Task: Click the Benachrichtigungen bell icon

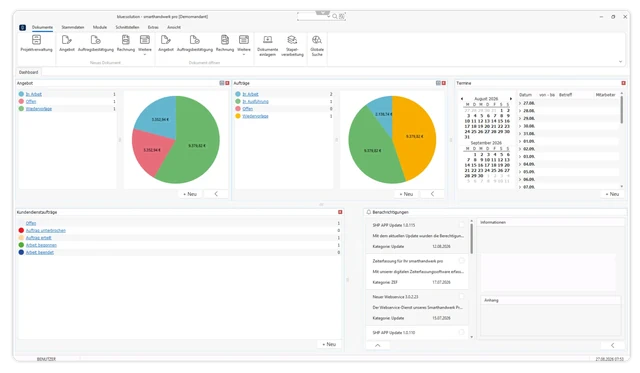Action: pyautogui.click(x=369, y=212)
